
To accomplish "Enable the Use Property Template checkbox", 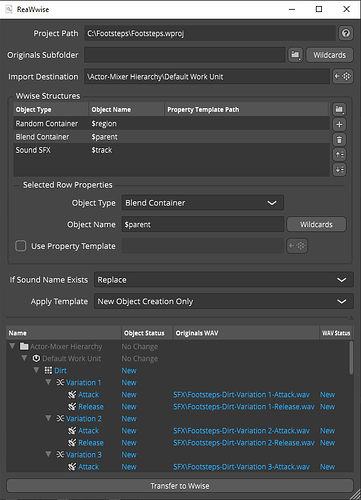I will (x=21, y=246).
